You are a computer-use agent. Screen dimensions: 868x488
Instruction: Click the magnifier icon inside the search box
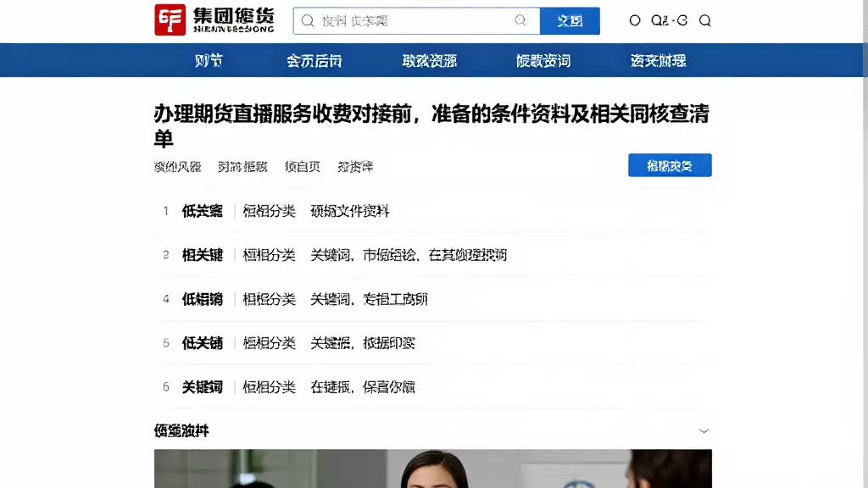point(308,21)
